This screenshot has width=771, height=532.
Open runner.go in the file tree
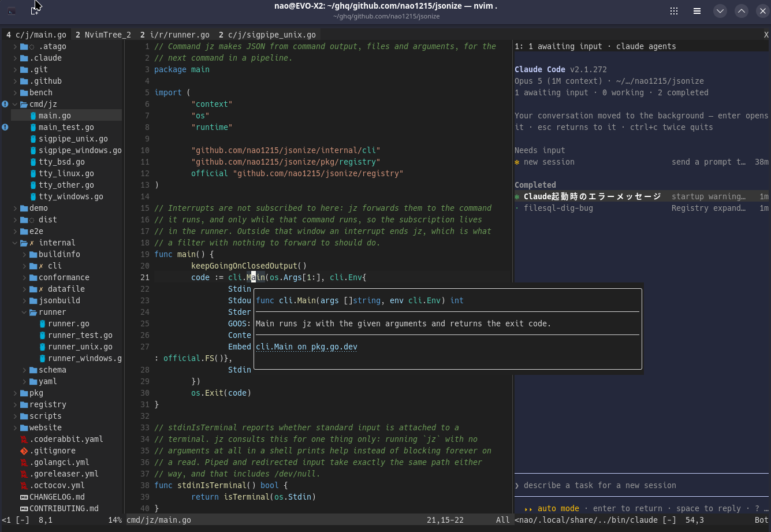point(69,323)
